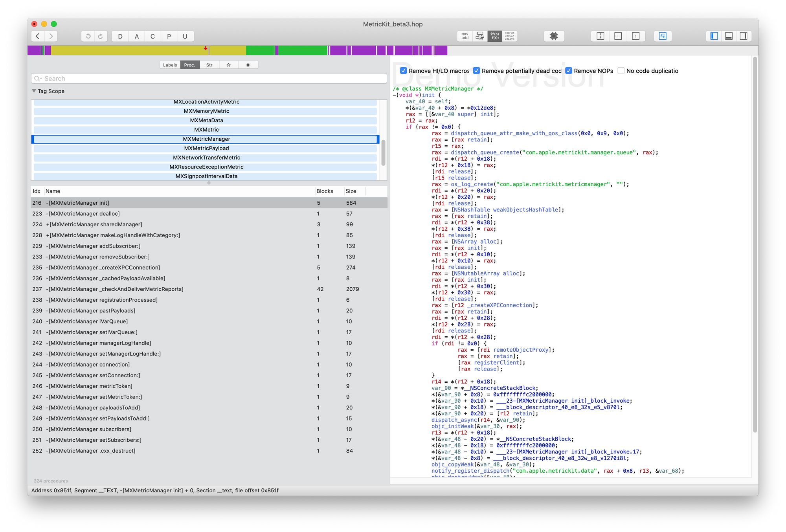
Task: Open the Proc. tab
Action: pos(190,65)
